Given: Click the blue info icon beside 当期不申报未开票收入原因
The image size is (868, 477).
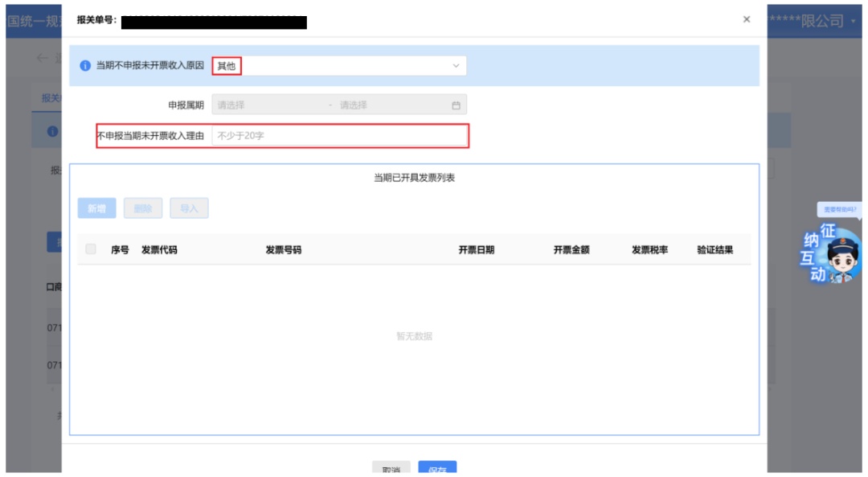Looking at the screenshot, I should (x=85, y=65).
